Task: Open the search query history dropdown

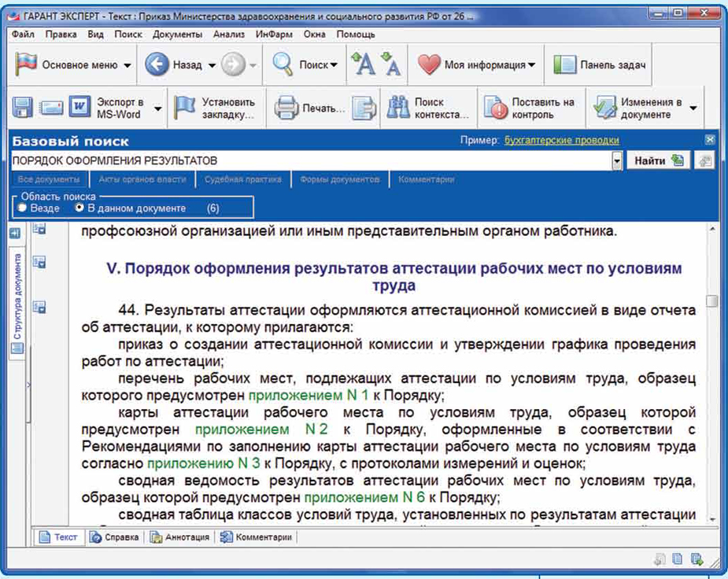Action: click(615, 160)
